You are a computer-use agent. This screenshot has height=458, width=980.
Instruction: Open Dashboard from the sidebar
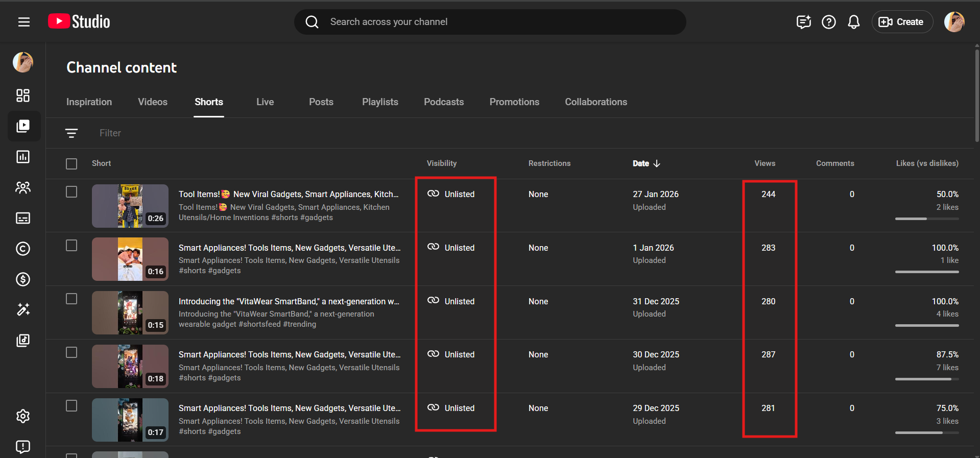tap(23, 95)
